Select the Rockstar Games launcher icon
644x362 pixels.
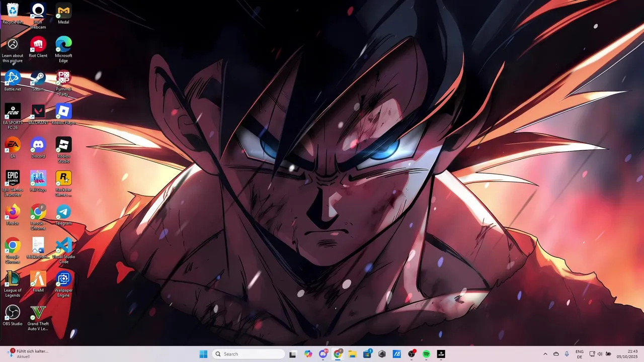pos(63,184)
